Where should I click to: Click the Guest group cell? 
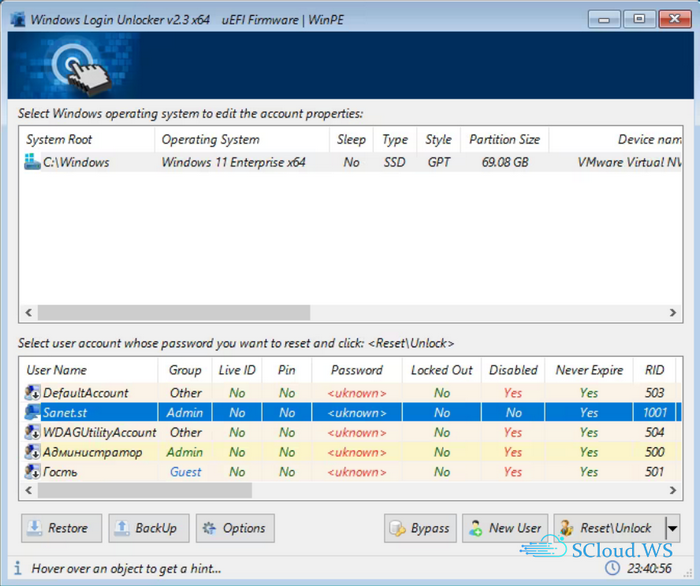coord(185,472)
